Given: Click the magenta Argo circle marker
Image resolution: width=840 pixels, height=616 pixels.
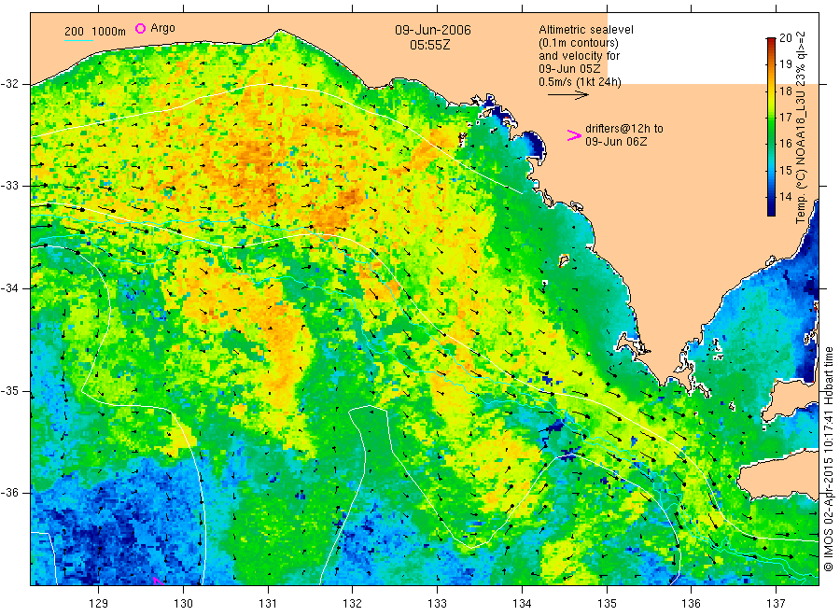Looking at the screenshot, I should click(x=140, y=28).
